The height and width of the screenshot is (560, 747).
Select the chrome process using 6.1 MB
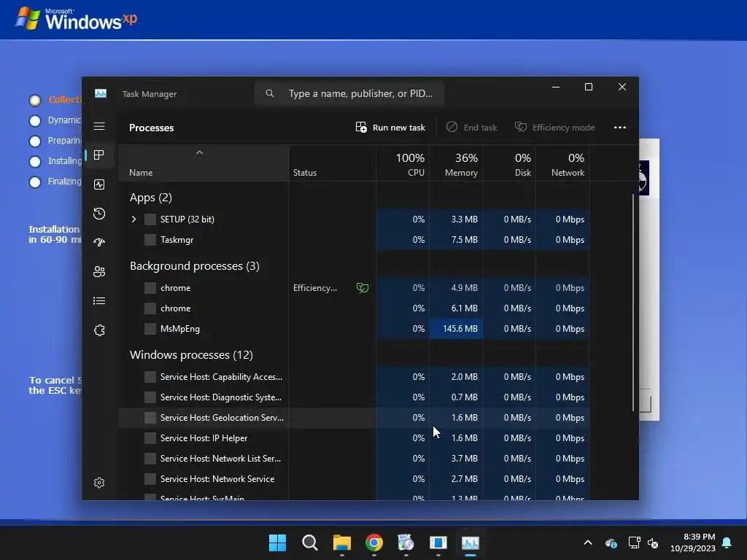point(354,308)
